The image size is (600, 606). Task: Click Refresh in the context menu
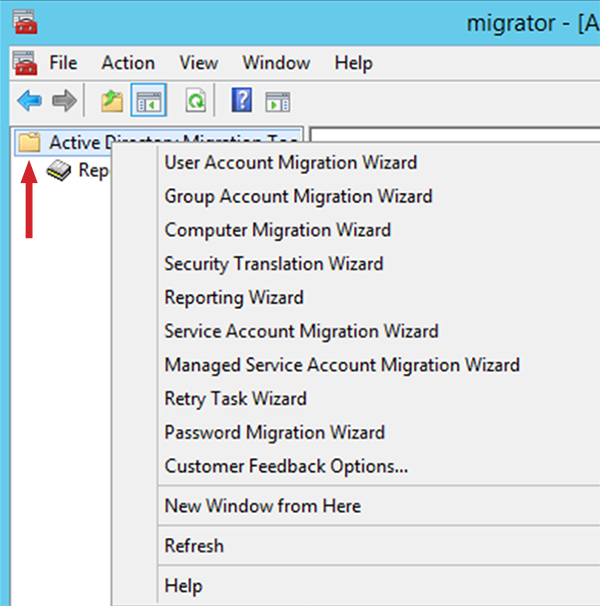194,546
